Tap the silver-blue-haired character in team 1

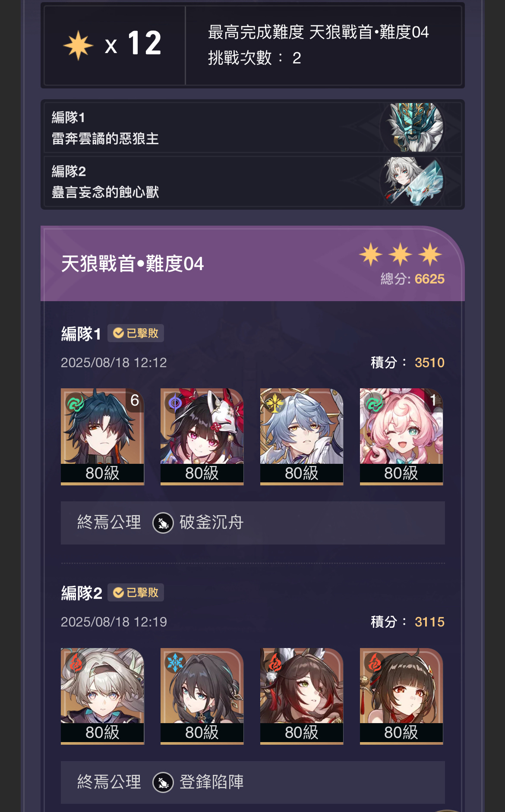click(302, 436)
